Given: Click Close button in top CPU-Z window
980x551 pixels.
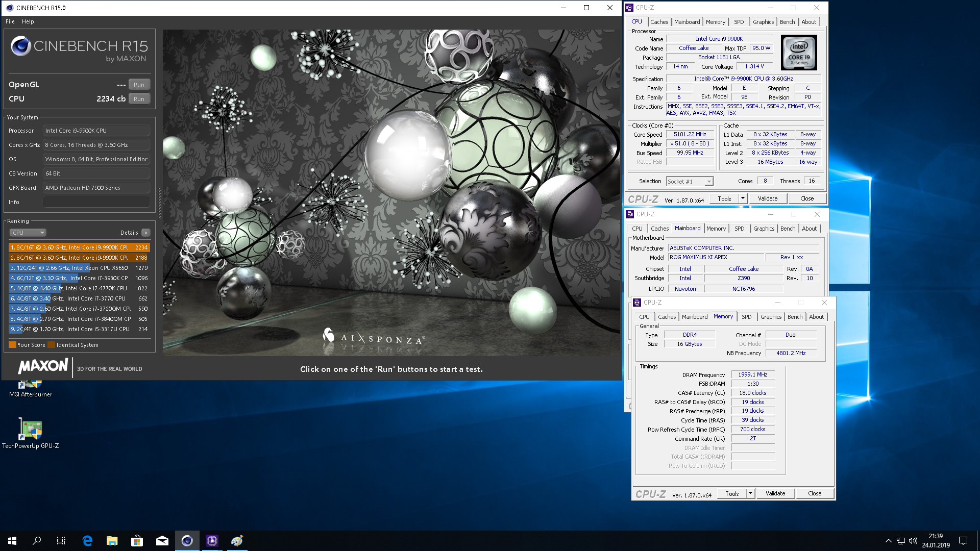Looking at the screenshot, I should click(x=807, y=199).
